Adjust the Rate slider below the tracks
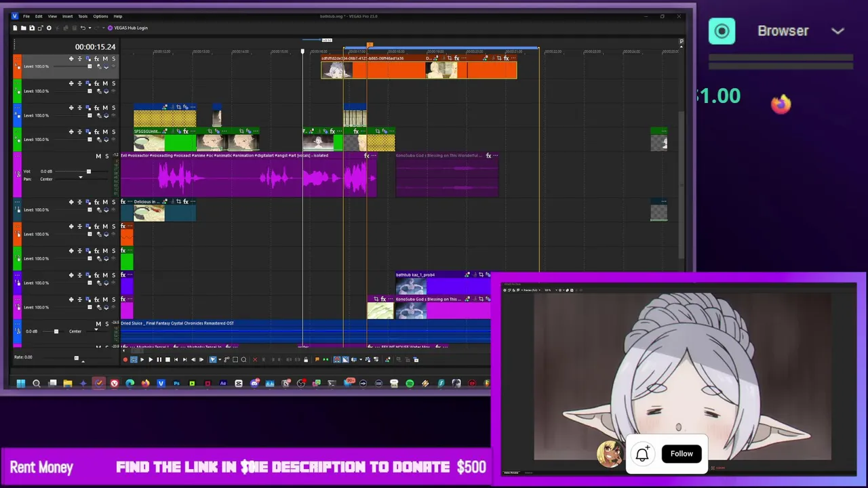The height and width of the screenshot is (488, 868). tap(76, 358)
